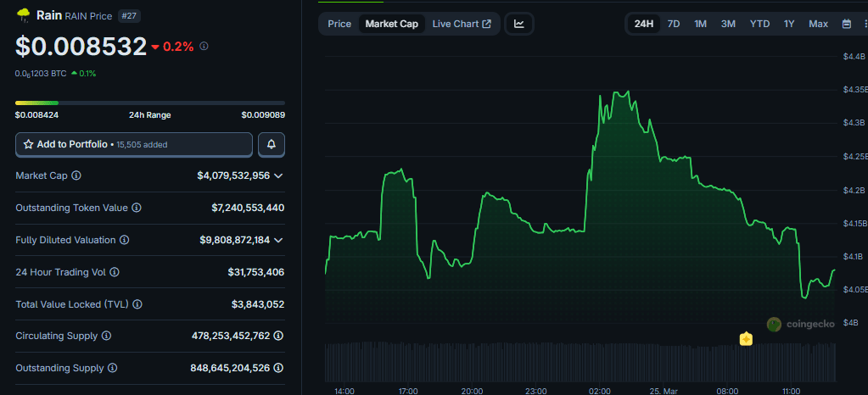Expand the Market Cap details chevron
Viewport: 868px width, 395px height.
(x=278, y=175)
